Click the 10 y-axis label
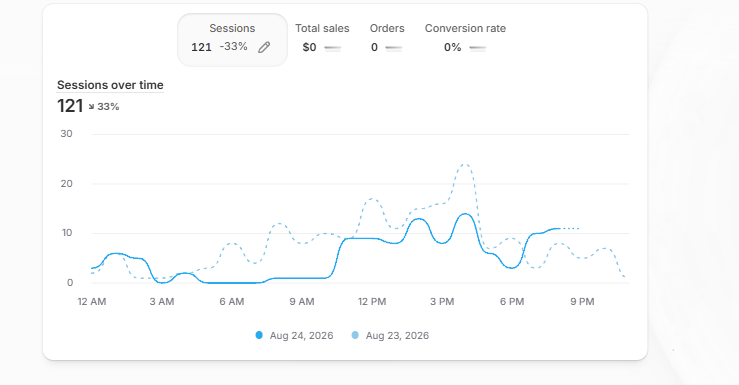The height and width of the screenshot is (385, 739). coord(66,233)
